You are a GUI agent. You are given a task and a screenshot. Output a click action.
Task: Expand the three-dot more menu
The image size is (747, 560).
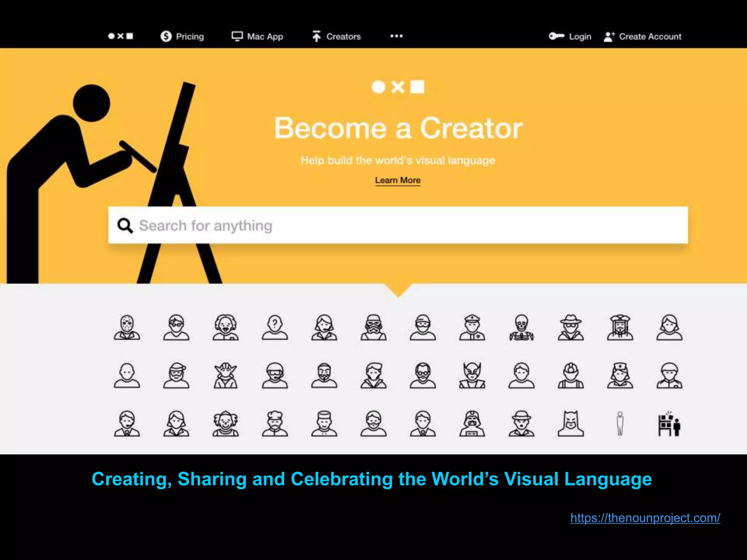(x=396, y=36)
